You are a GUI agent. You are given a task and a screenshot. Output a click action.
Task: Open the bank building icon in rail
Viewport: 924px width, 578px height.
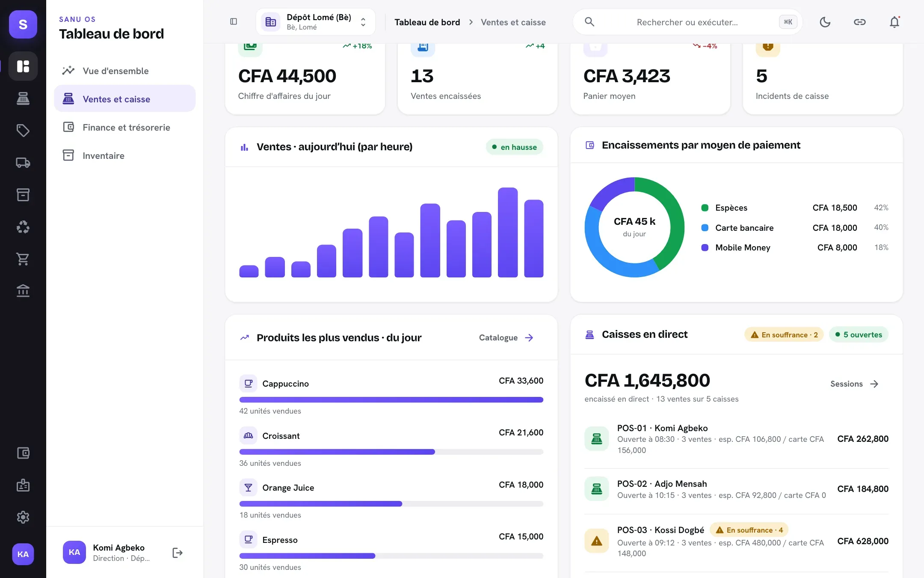(23, 291)
